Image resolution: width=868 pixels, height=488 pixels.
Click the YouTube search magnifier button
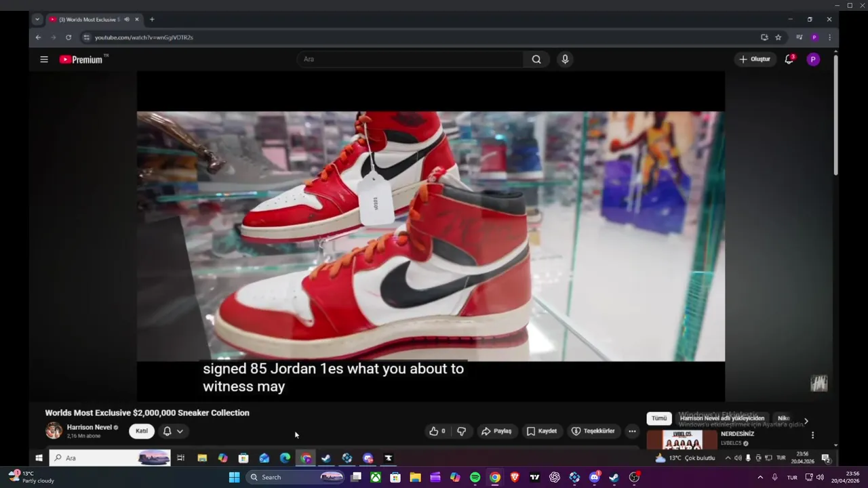536,60
